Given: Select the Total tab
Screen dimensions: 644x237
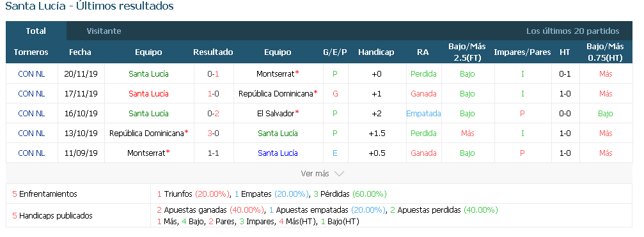Looking at the screenshot, I should click(x=36, y=31).
